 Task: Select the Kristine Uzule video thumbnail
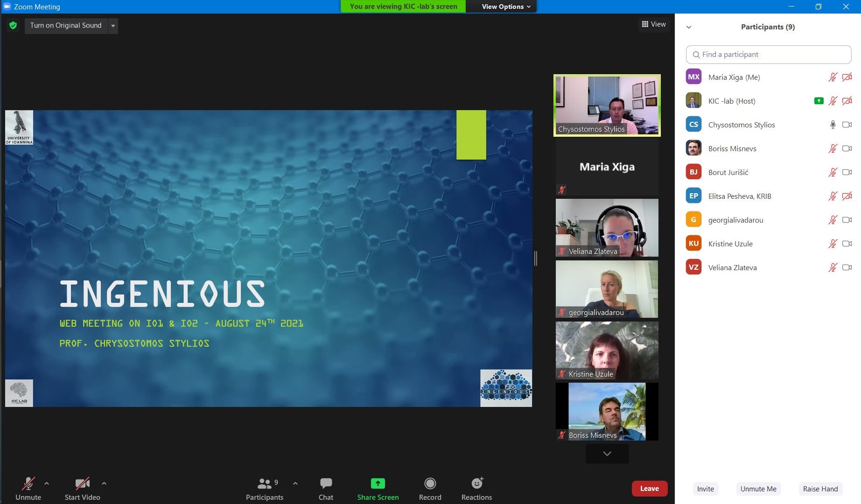(607, 350)
